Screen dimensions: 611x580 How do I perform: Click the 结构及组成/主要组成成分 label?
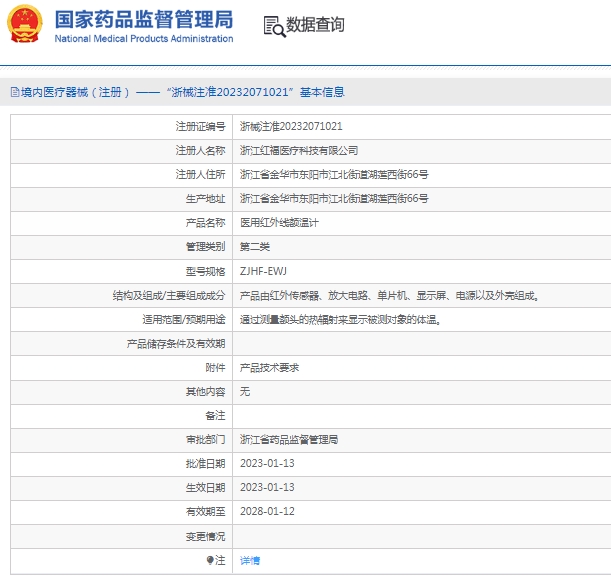(x=169, y=296)
